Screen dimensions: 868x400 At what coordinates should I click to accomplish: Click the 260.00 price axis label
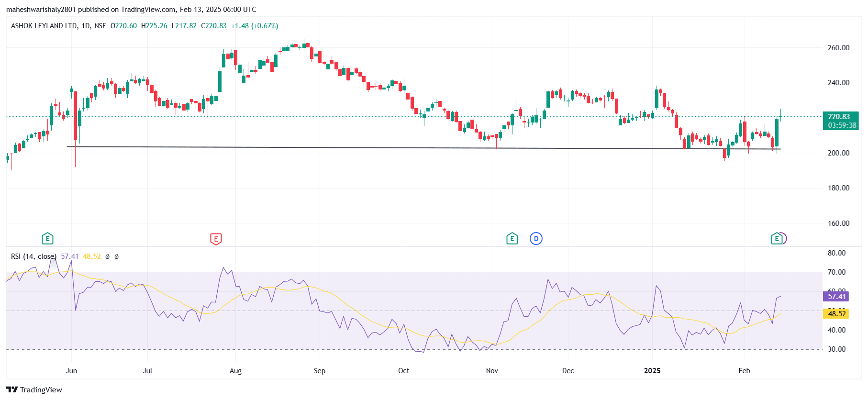839,48
